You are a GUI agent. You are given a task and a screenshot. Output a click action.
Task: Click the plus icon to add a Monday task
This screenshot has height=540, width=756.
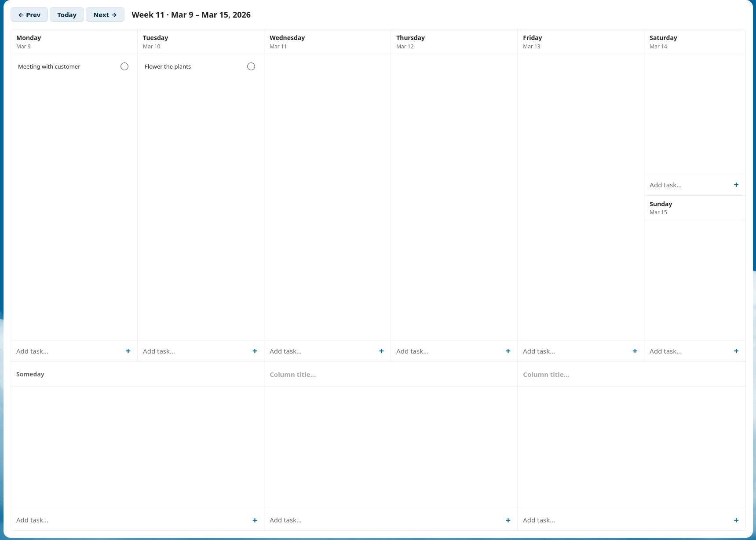point(128,351)
